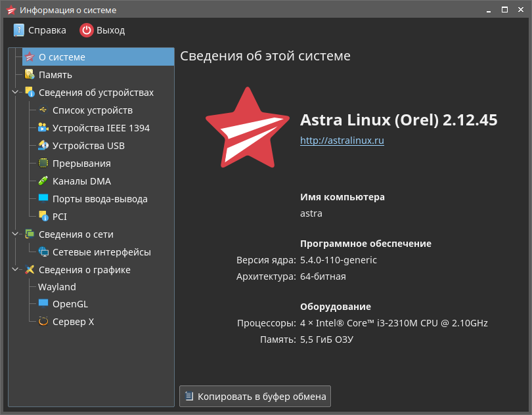Screen dimensions: 532x415
Task: Click the monitor icon for Порты ввода-вывода
Action: pyautogui.click(x=43, y=198)
